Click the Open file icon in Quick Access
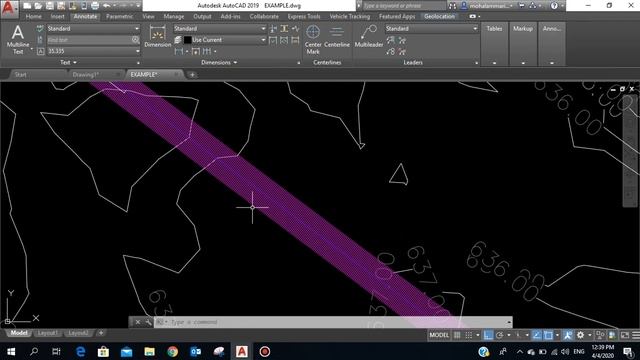Viewport: 640px width, 360px height. (38, 6)
